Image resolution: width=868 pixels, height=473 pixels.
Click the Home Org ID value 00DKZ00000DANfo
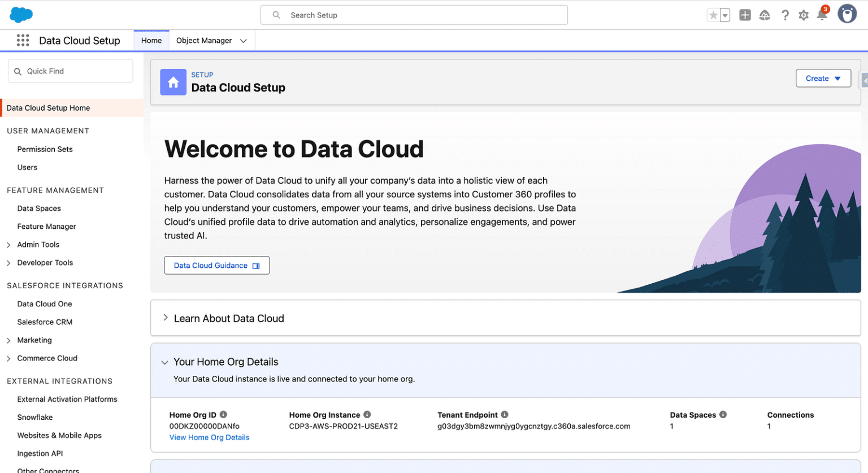(205, 426)
